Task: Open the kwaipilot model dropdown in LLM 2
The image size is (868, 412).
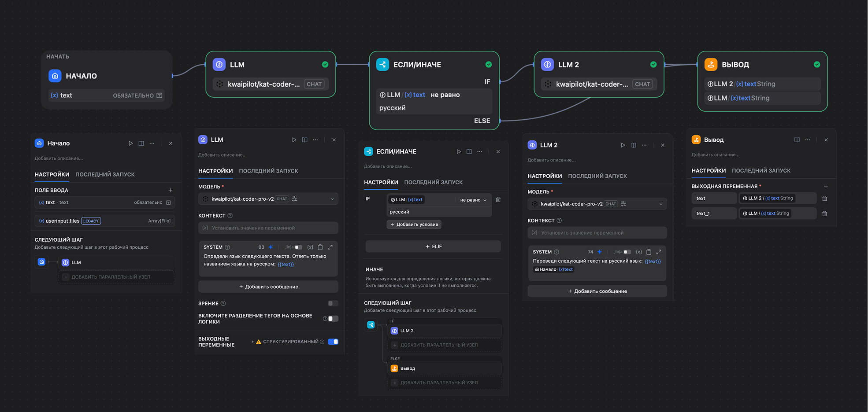Action: (660, 203)
